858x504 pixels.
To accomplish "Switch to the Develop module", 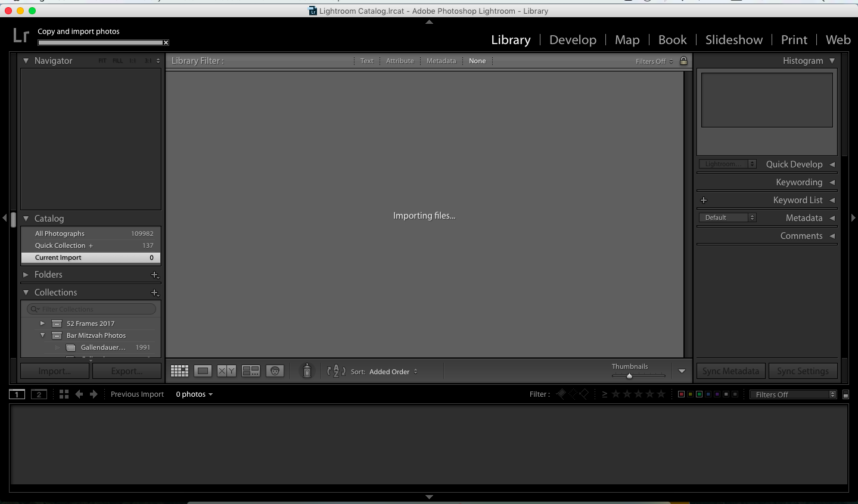I will (x=573, y=40).
